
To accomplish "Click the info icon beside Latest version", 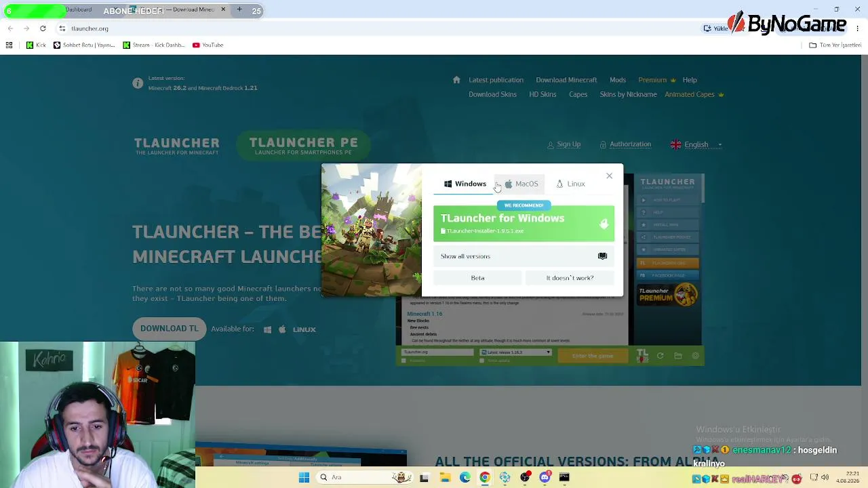I will click(x=138, y=83).
